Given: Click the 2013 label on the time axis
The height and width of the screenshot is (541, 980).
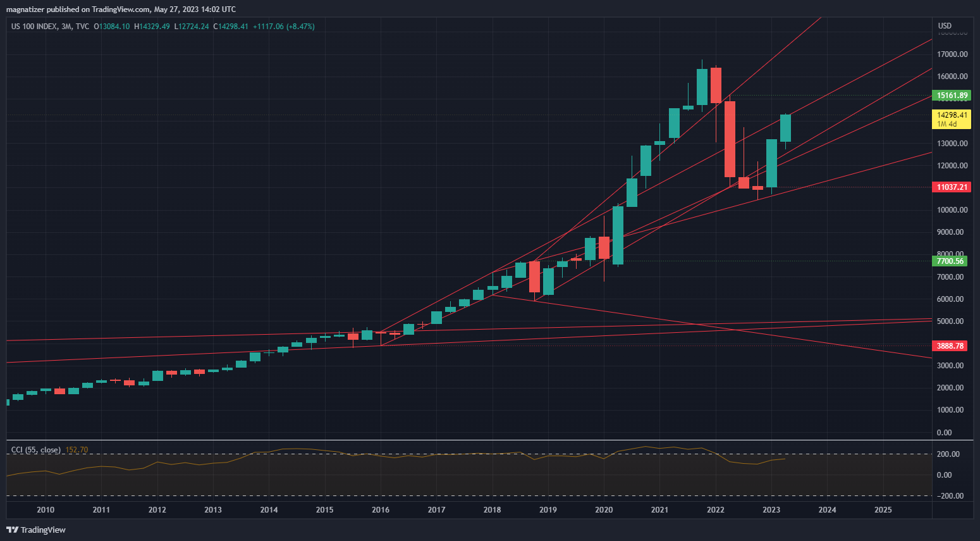Looking at the screenshot, I should [213, 510].
